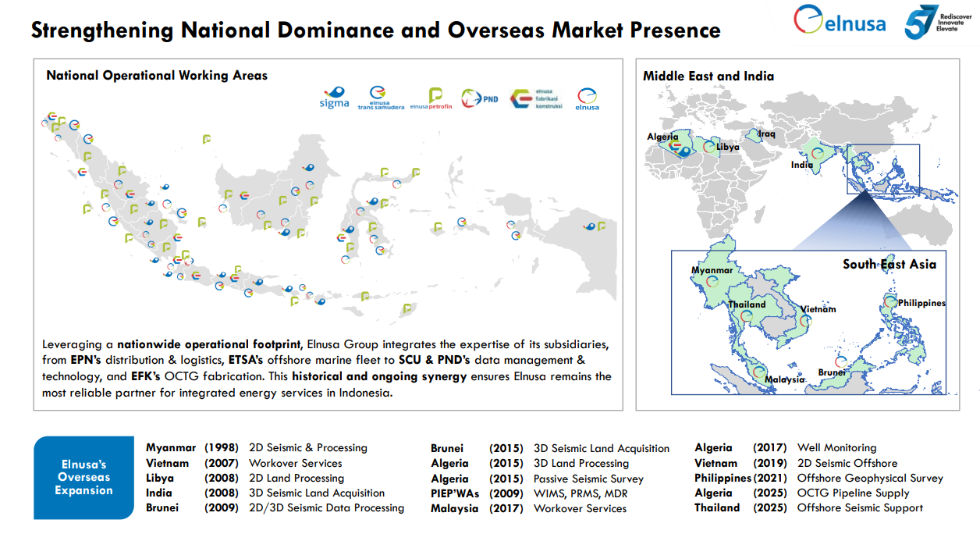Click the 'Thailand' label on the inset map
This screenshot has width=980, height=534.
click(747, 304)
